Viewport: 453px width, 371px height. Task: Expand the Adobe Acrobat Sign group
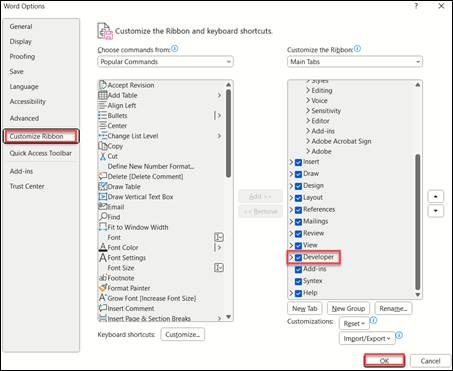click(308, 141)
